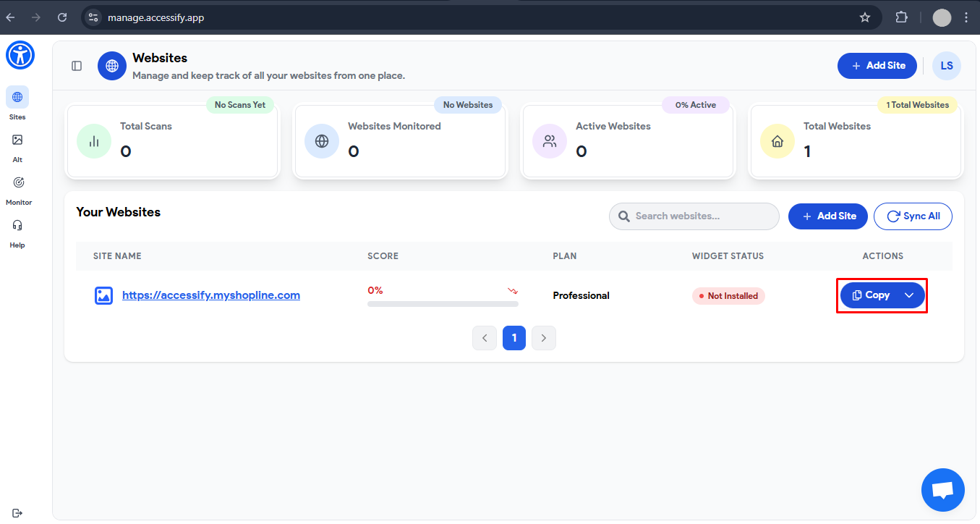Select page 1 in the pagination

(514, 337)
